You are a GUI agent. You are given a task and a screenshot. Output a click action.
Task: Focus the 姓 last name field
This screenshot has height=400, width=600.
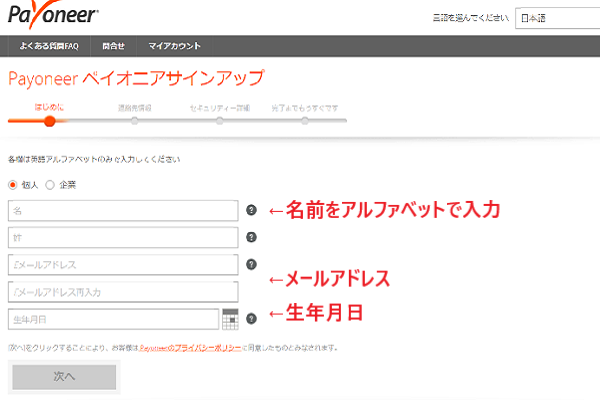pyautogui.click(x=123, y=237)
